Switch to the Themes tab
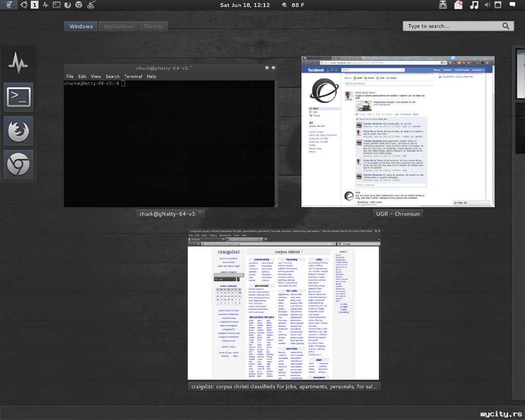525x420 pixels. click(153, 26)
